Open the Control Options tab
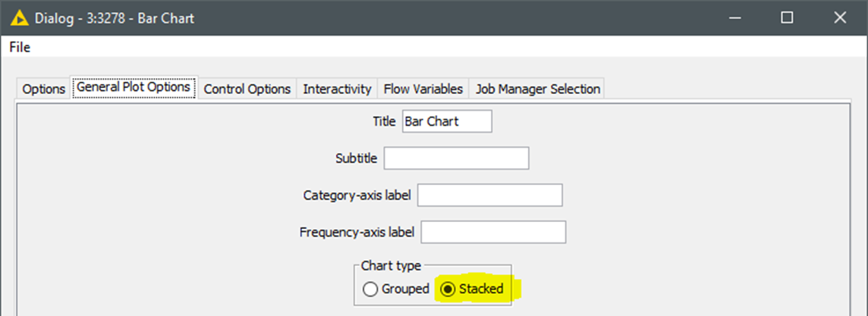This screenshot has height=316, width=868. (247, 89)
